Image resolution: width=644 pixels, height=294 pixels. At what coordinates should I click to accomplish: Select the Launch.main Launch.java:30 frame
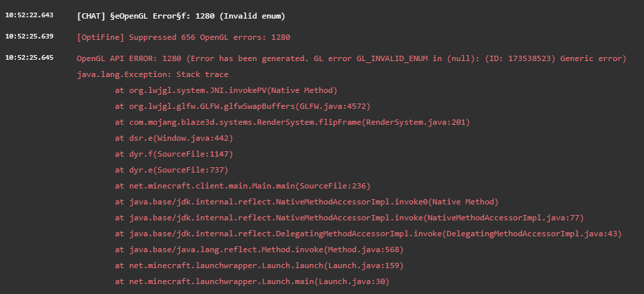tap(251, 281)
